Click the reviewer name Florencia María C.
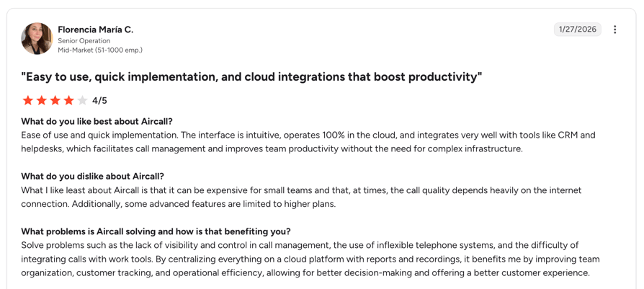 (x=96, y=30)
